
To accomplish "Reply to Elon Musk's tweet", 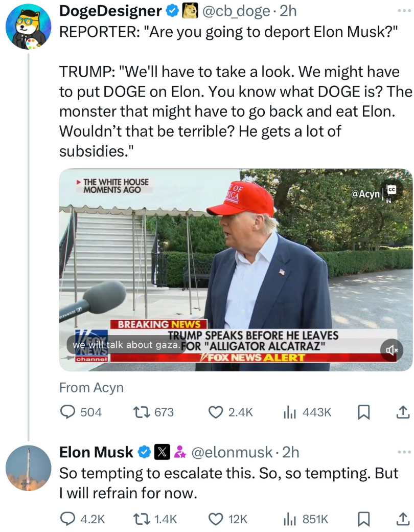I will pyautogui.click(x=82, y=519).
